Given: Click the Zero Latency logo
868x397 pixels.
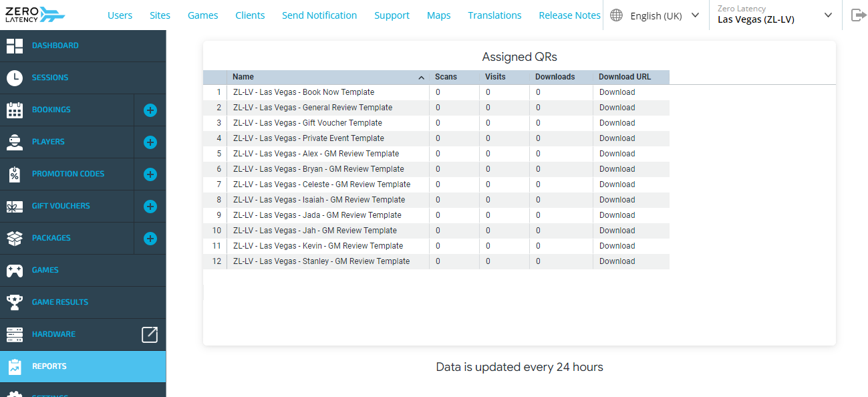Looking at the screenshot, I should pos(35,15).
